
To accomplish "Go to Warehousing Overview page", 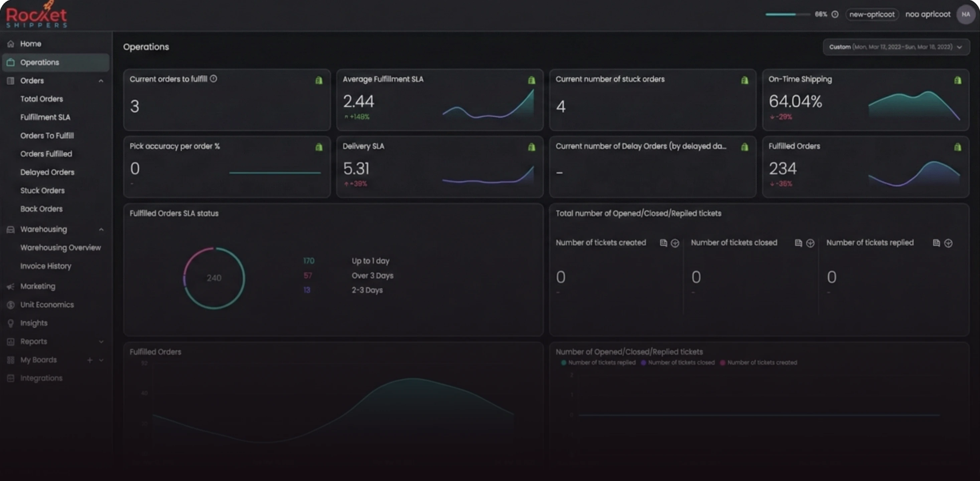I will coord(60,248).
